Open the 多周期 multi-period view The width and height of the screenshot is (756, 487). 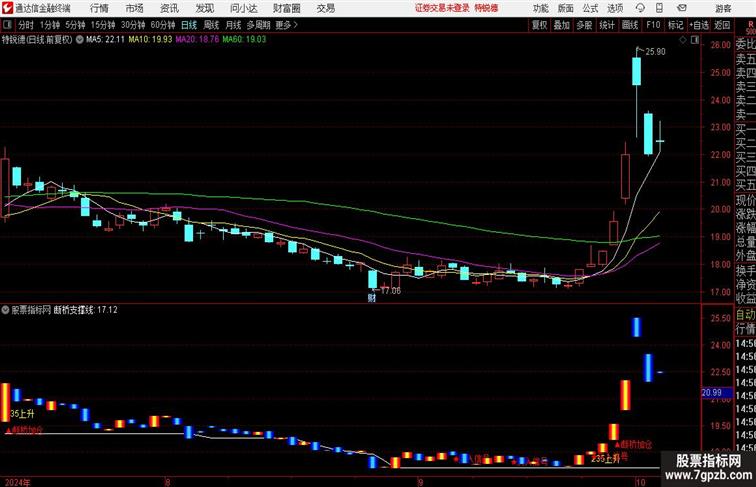258,25
